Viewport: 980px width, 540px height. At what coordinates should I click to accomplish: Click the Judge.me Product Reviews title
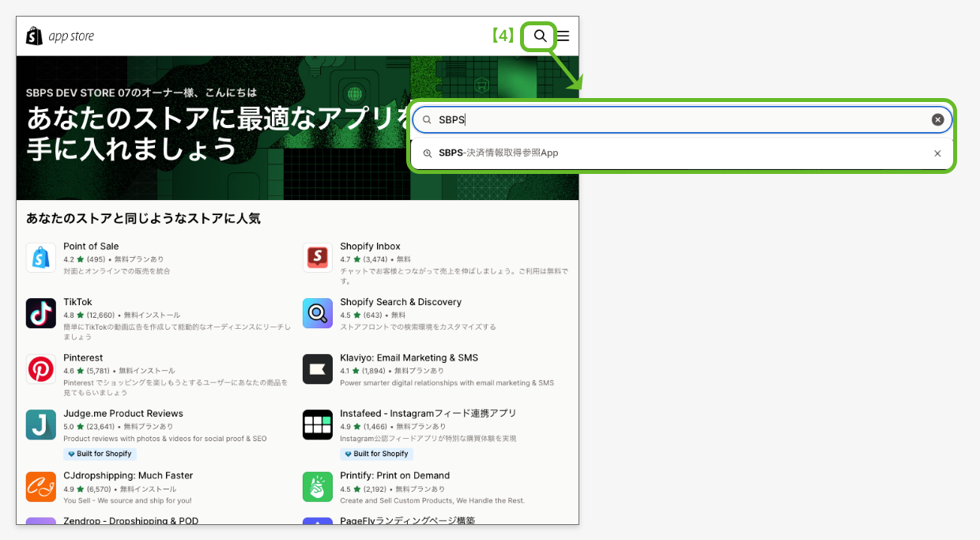point(123,413)
